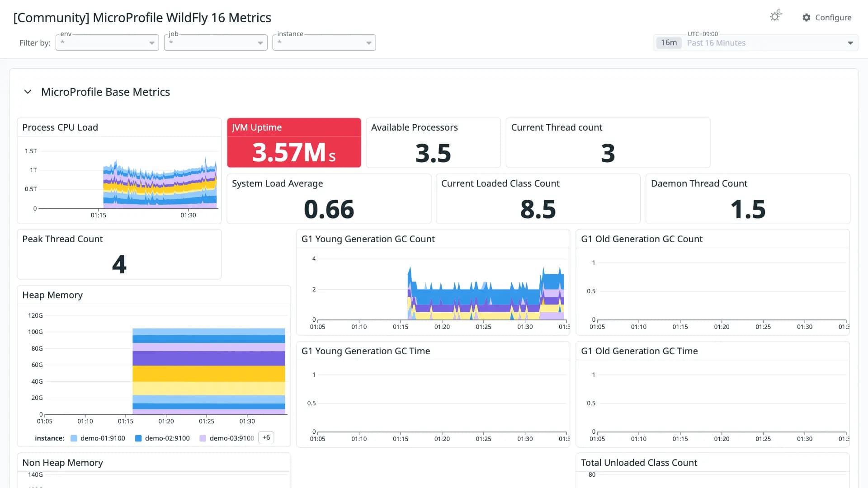The height and width of the screenshot is (488, 868).
Task: Select demo-03:9100 legend label
Action: [232, 438]
